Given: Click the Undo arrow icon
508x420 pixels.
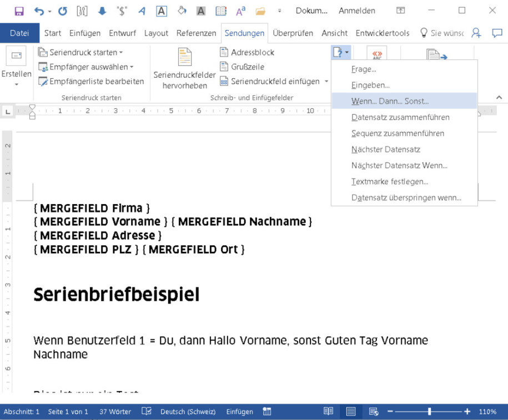Looking at the screenshot, I should (39, 11).
